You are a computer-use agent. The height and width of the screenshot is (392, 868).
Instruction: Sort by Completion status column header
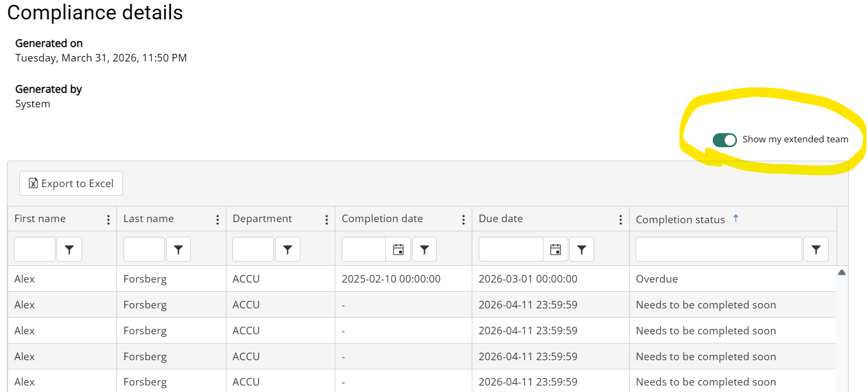680,219
